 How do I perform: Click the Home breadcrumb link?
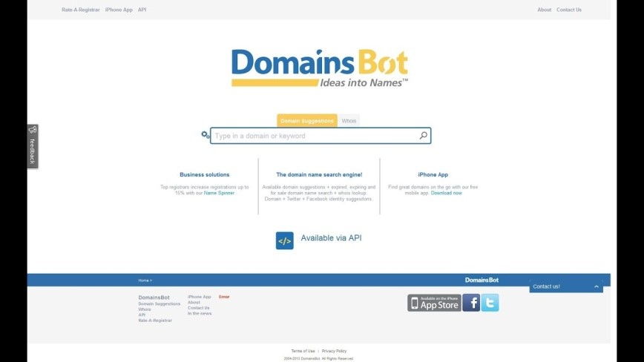point(143,280)
